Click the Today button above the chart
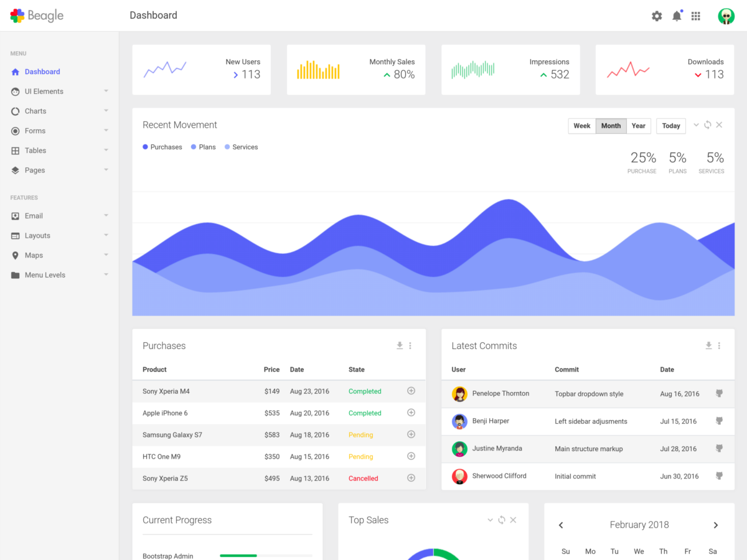Image resolution: width=747 pixels, height=560 pixels. pos(670,126)
